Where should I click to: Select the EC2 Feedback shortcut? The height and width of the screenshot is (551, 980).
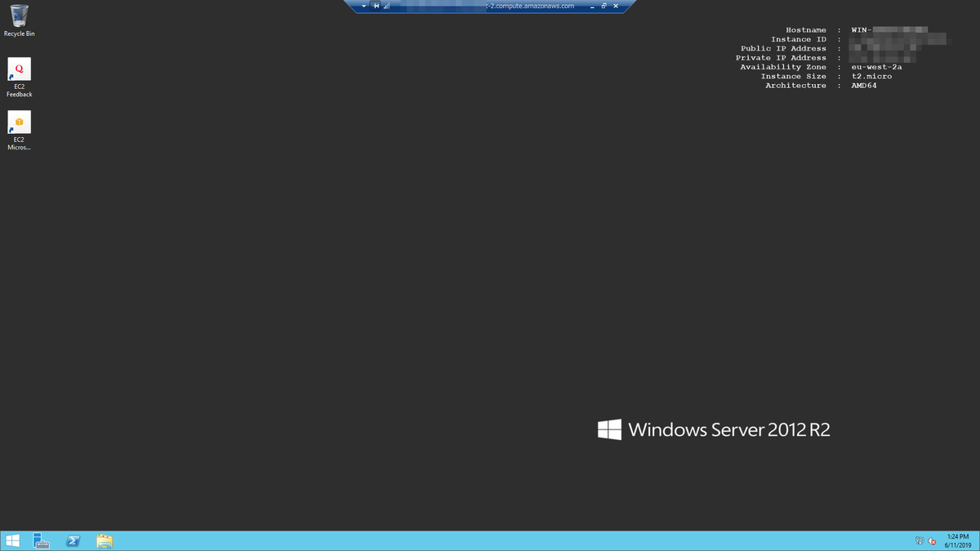click(19, 78)
